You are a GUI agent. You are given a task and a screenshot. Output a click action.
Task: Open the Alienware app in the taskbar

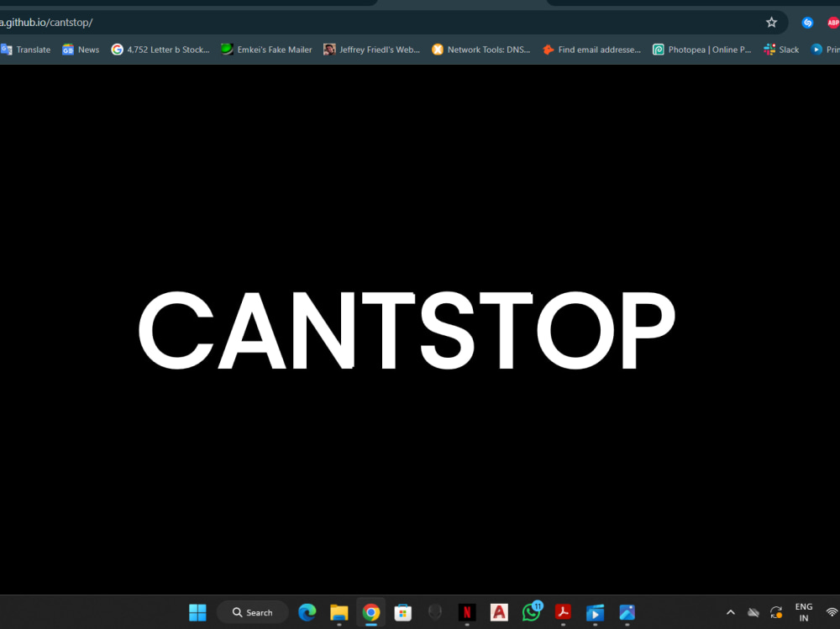435,612
